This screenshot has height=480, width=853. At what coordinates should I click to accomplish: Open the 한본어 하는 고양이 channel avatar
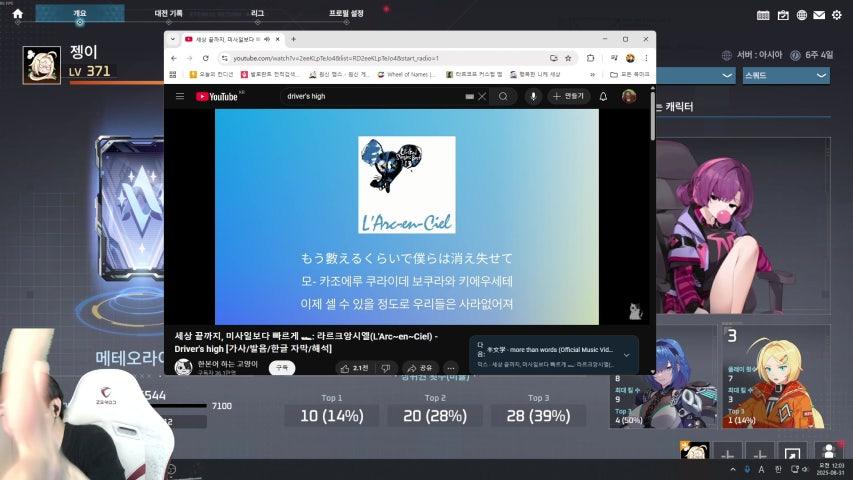[183, 367]
